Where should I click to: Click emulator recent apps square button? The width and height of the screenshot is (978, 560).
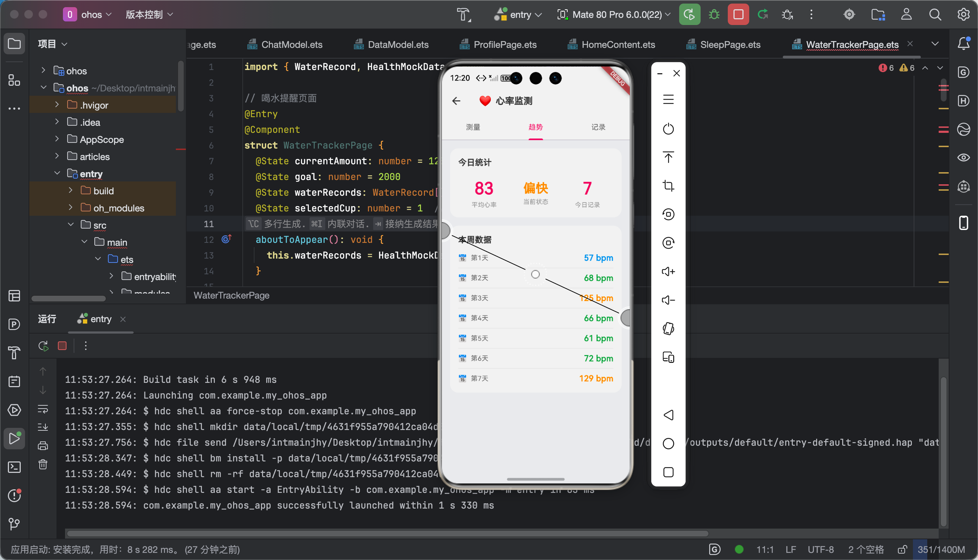tap(668, 472)
